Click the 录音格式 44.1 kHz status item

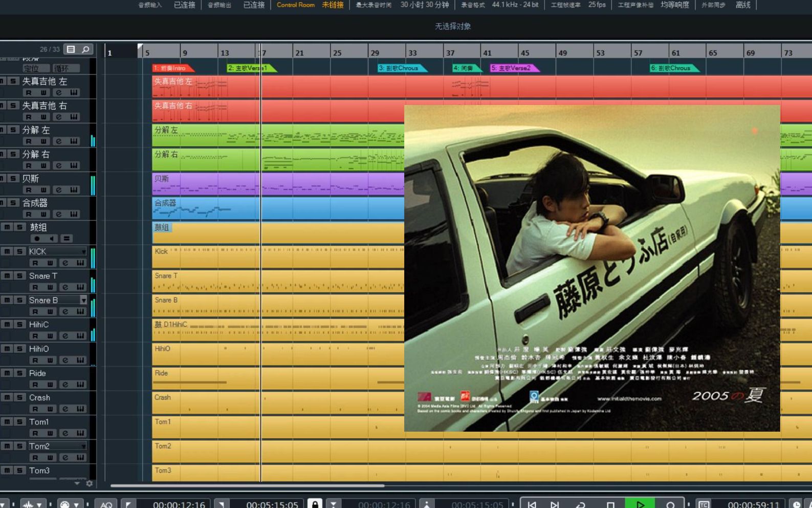pos(500,5)
